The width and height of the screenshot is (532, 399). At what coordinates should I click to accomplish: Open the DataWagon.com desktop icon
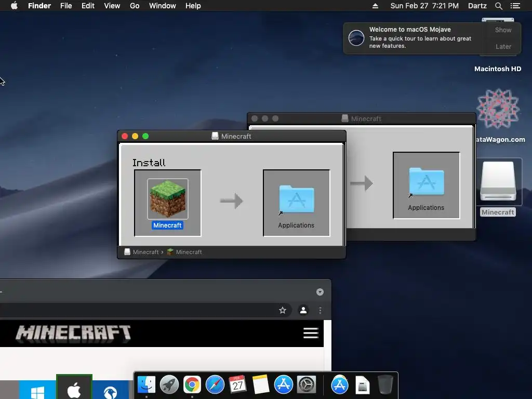498,109
